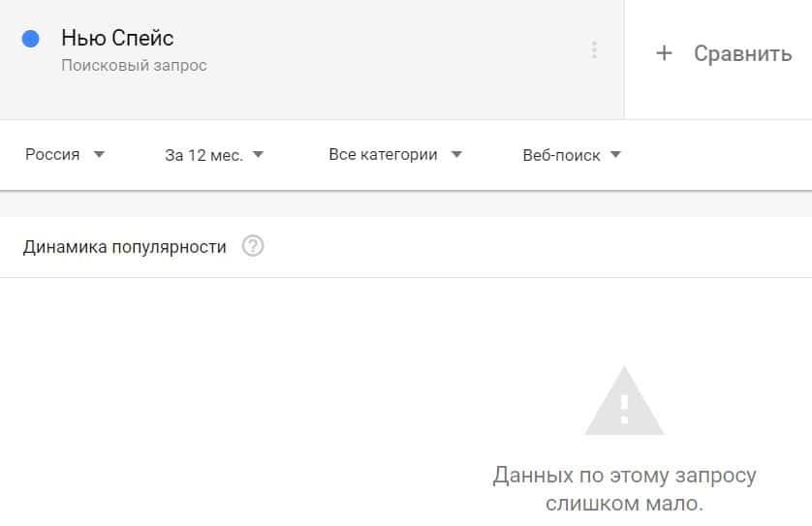Click the Поисковый запрос subtitle

click(x=134, y=66)
